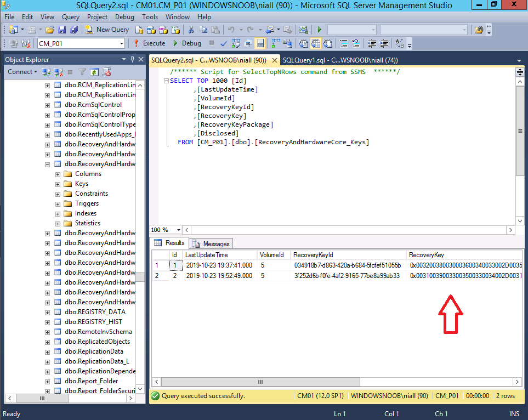Screen dimensions: 528x420
Task: Click the Find in Files icon
Action: [479, 30]
